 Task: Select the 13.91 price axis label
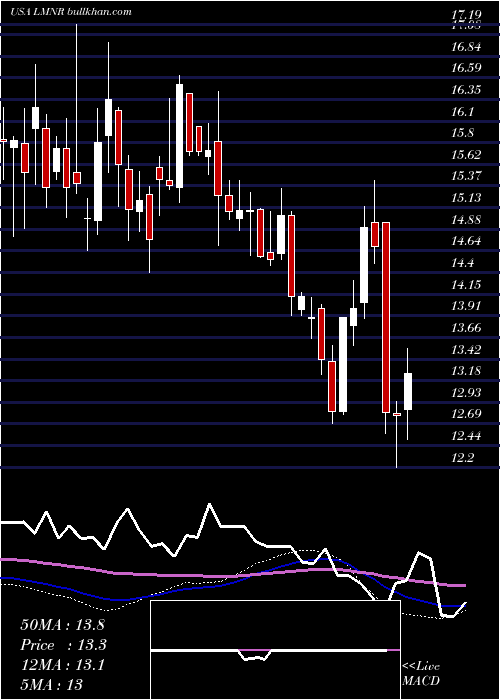click(466, 306)
